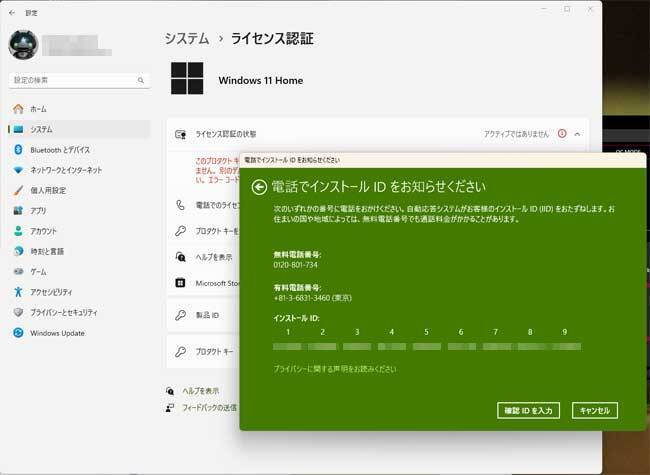Select システム in the sidebar

click(x=79, y=129)
